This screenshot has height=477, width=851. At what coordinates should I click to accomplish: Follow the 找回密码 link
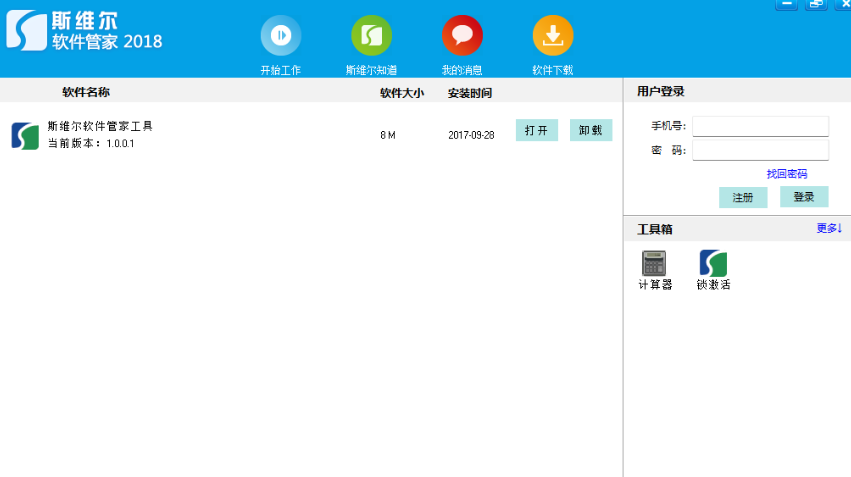[x=786, y=174]
